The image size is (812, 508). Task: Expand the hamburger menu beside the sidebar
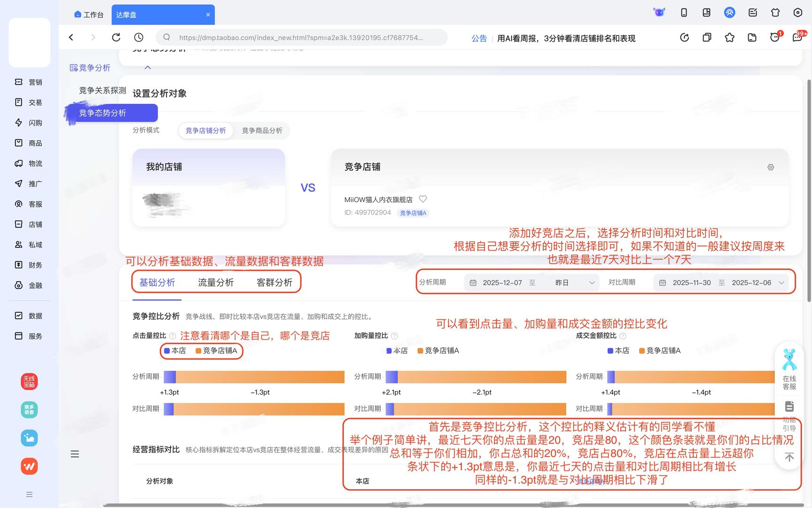coord(75,454)
